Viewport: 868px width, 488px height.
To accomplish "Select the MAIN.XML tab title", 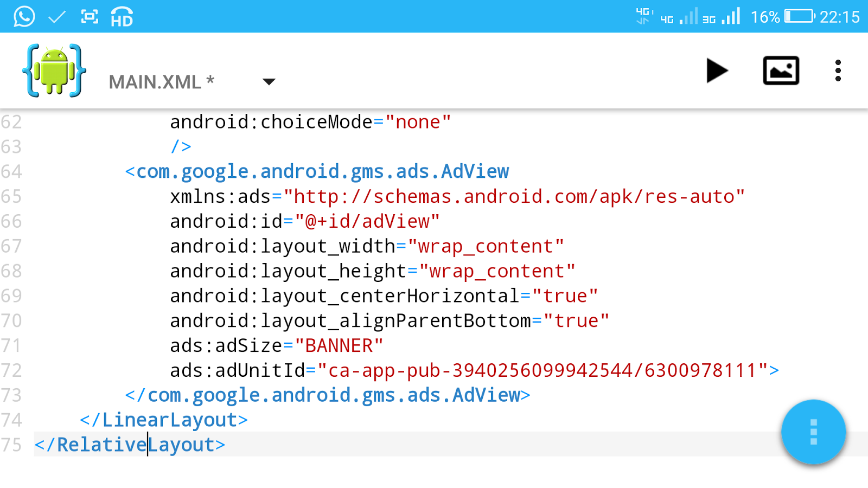I will click(x=161, y=81).
